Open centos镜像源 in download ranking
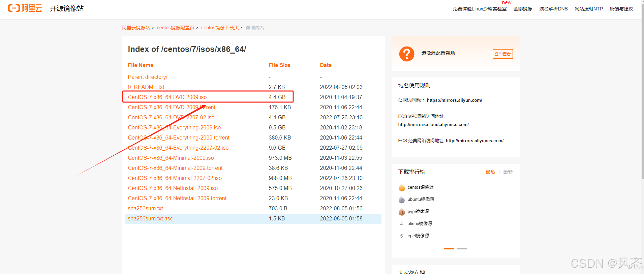 421,187
